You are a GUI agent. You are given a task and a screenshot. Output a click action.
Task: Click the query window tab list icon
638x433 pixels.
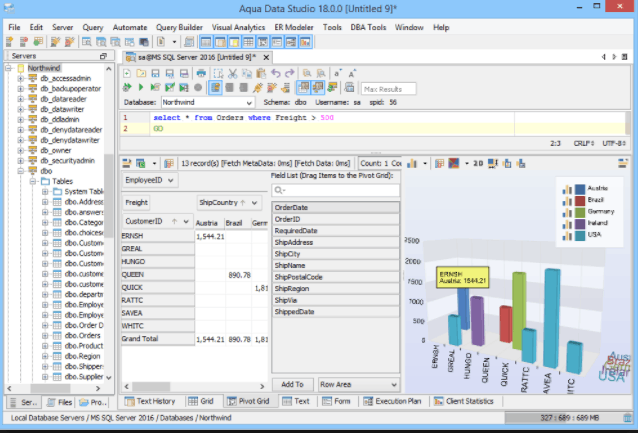click(x=625, y=57)
